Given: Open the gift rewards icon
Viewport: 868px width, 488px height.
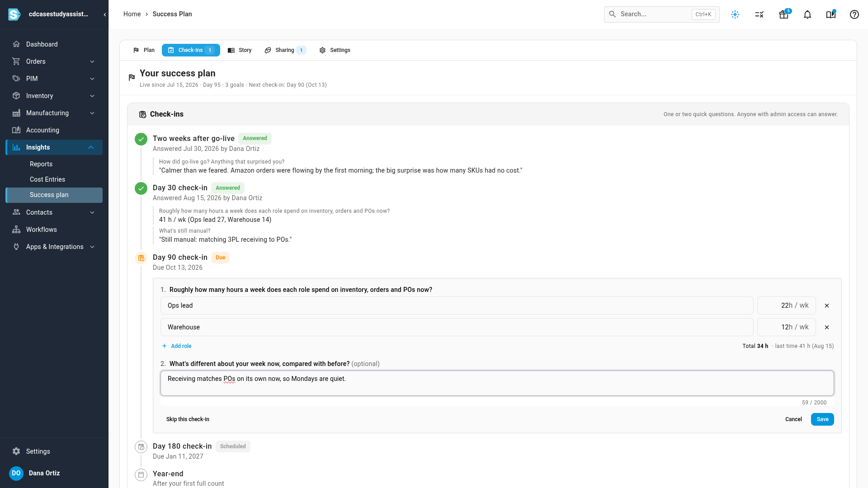Looking at the screenshot, I should 784,14.
